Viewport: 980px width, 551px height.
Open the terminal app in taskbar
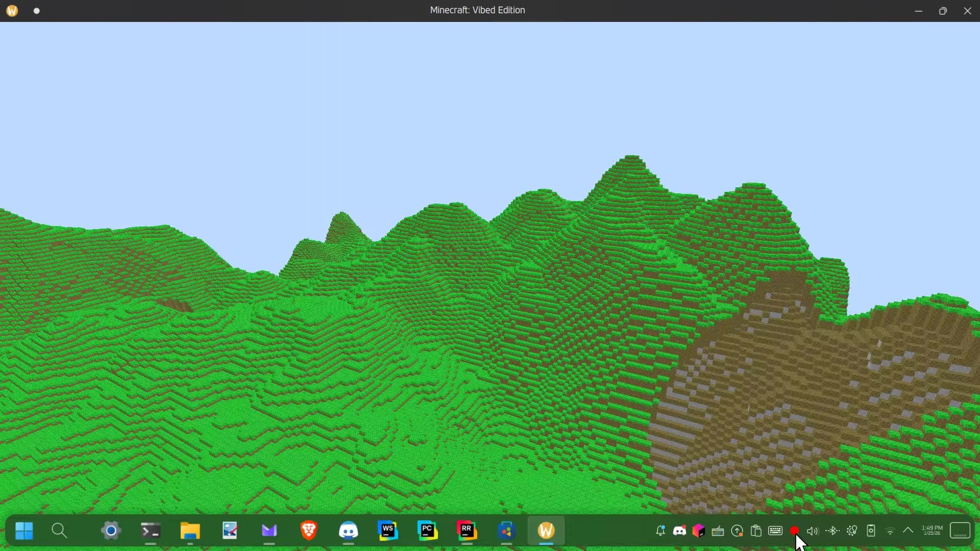click(151, 531)
